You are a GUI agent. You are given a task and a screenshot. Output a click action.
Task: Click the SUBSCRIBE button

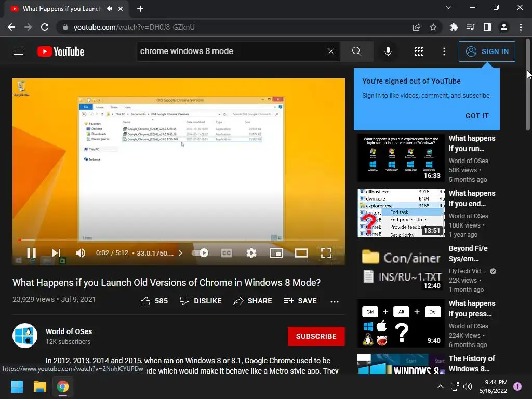click(316, 336)
